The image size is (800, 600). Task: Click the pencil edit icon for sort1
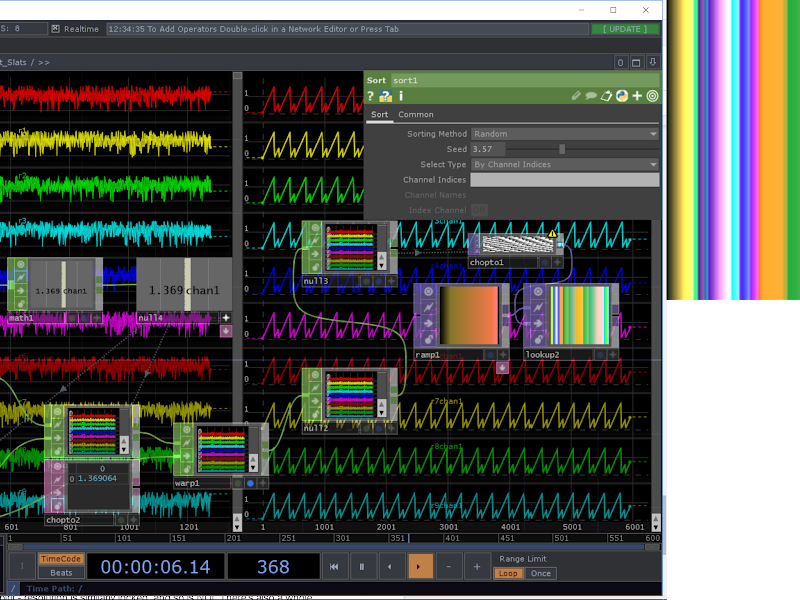pyautogui.click(x=576, y=96)
